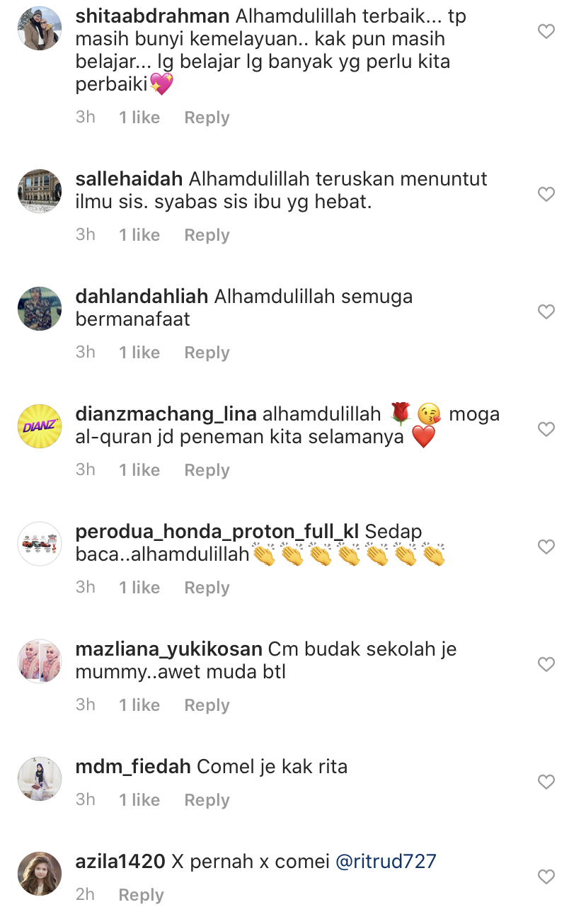Reply to azila1420's comment

pyautogui.click(x=141, y=895)
